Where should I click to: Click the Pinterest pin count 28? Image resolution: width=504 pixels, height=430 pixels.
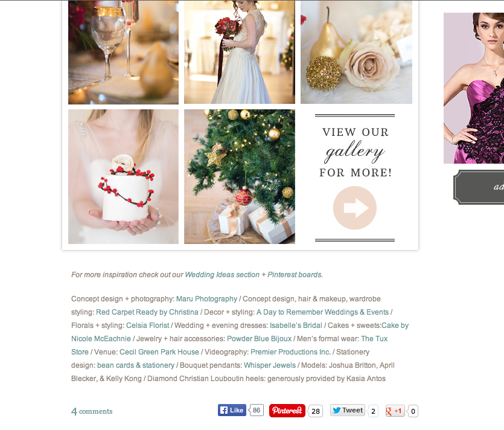tap(316, 411)
